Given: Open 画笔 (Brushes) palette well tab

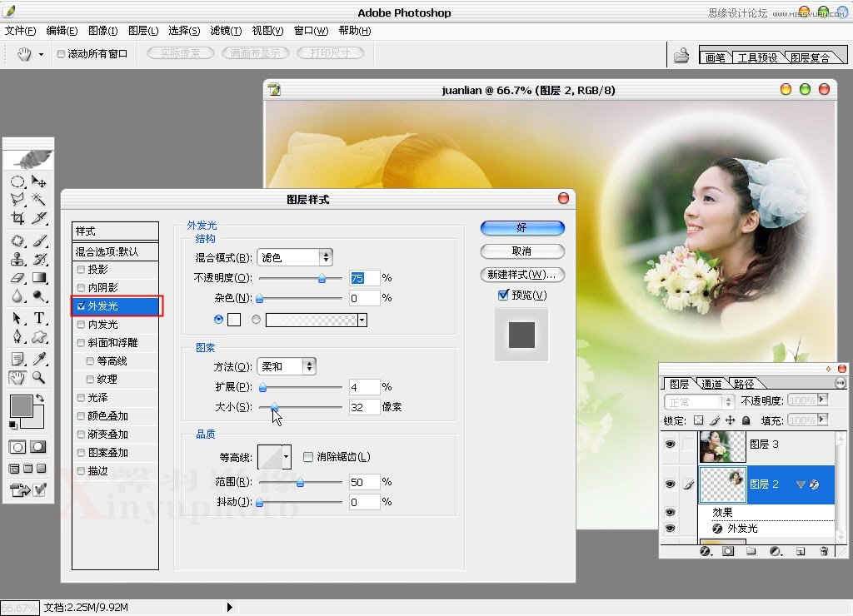Looking at the screenshot, I should [715, 57].
